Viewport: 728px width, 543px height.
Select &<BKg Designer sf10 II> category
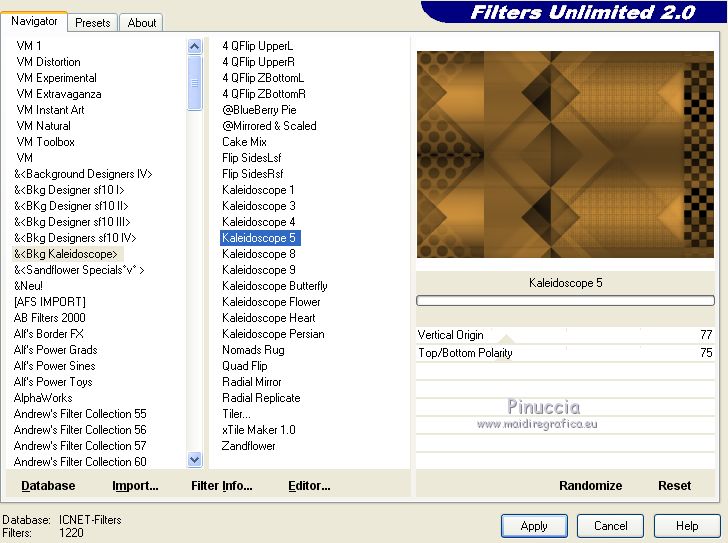(x=71, y=206)
